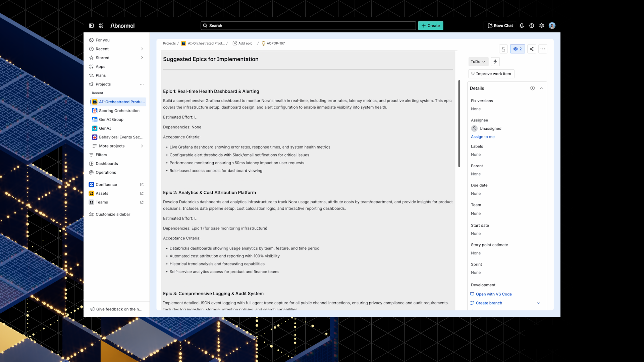Expand the Starred menu chevron
The width and height of the screenshot is (644, 362).
[x=142, y=58]
